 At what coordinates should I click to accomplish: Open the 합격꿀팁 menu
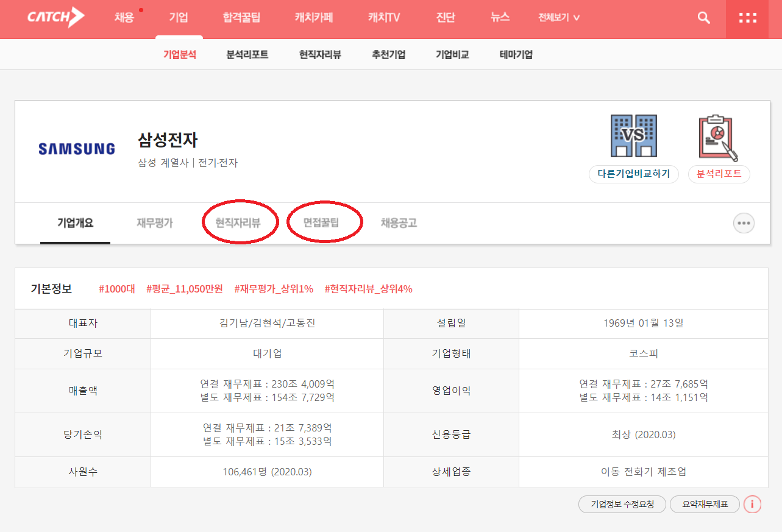click(241, 18)
